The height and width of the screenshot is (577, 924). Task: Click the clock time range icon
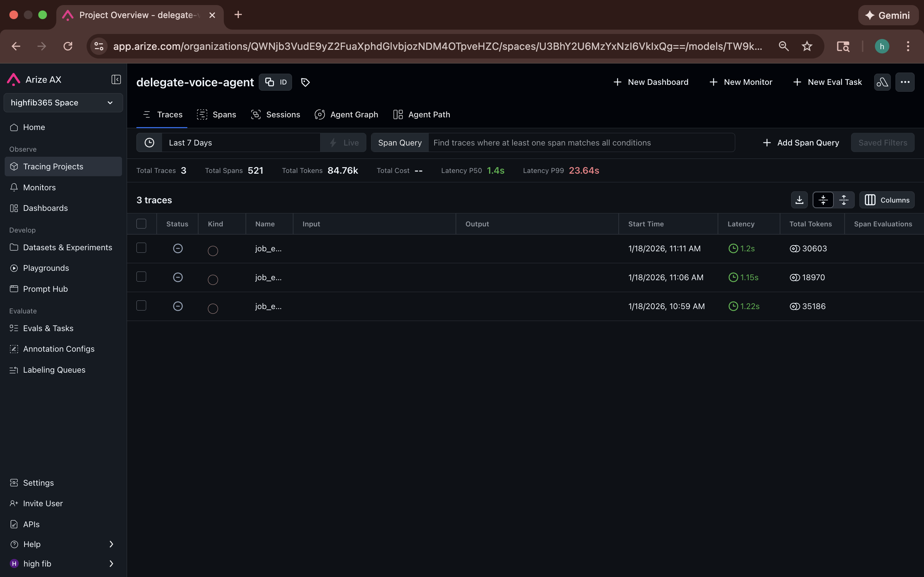tap(149, 143)
